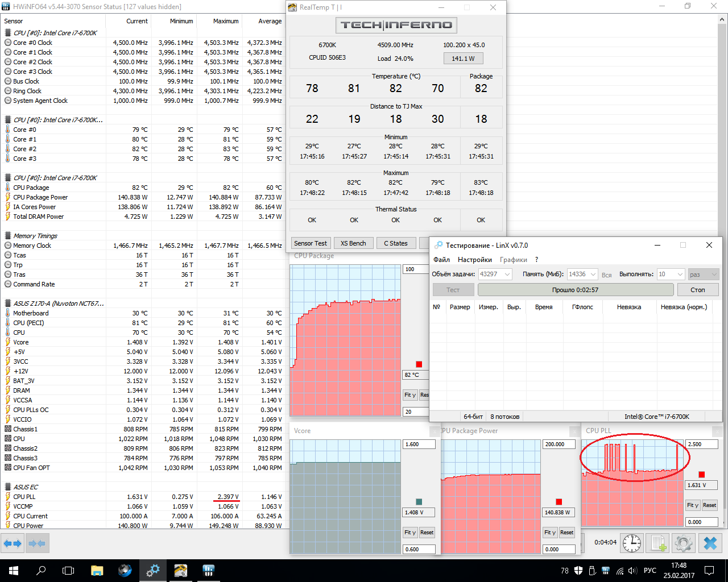Select the Ring Clock sensor row
Screen dimensions: 728x582
[x=142, y=91]
